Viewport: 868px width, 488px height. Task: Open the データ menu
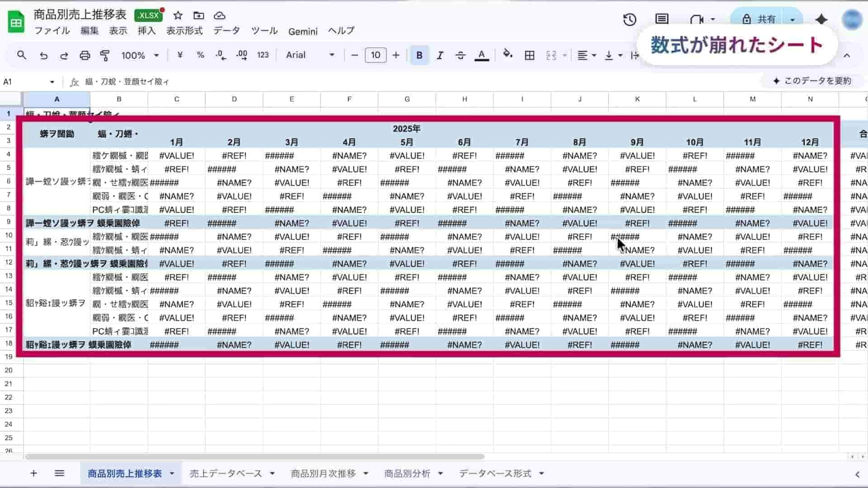coord(226,31)
